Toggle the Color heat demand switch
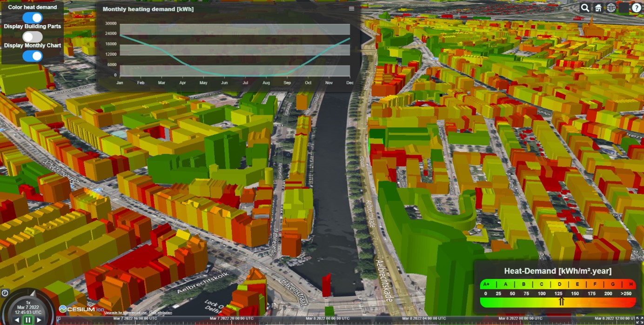The width and height of the screenshot is (644, 325). tap(33, 18)
